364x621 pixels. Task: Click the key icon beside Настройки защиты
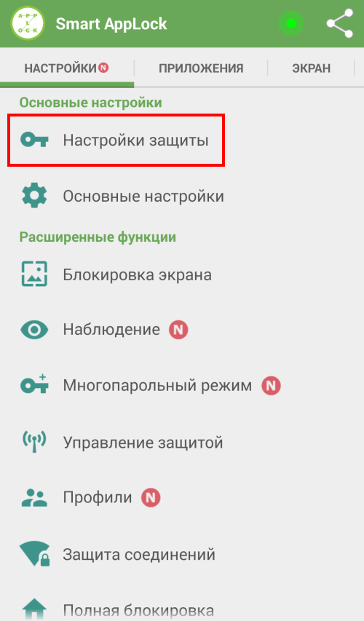34,140
